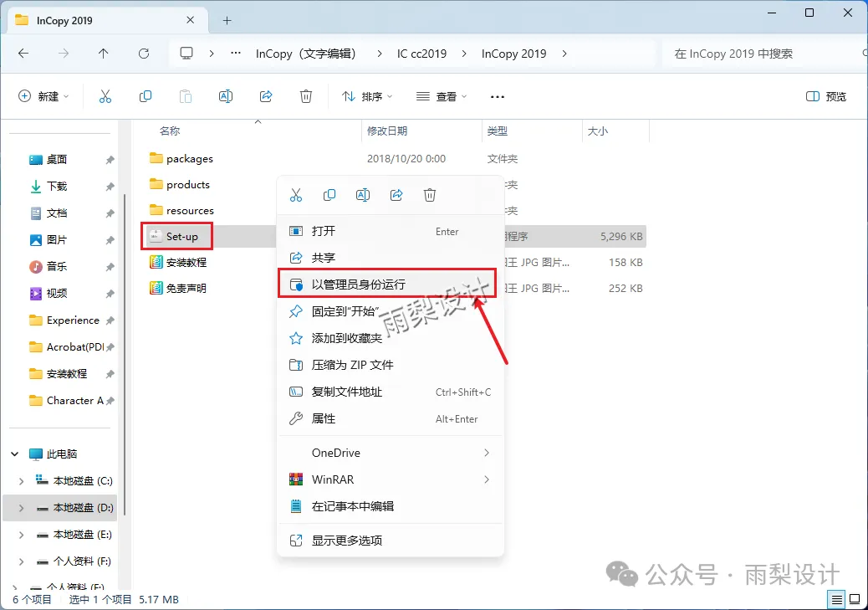Select the packages folder
Image resolution: width=868 pixels, height=610 pixels.
coord(181,158)
